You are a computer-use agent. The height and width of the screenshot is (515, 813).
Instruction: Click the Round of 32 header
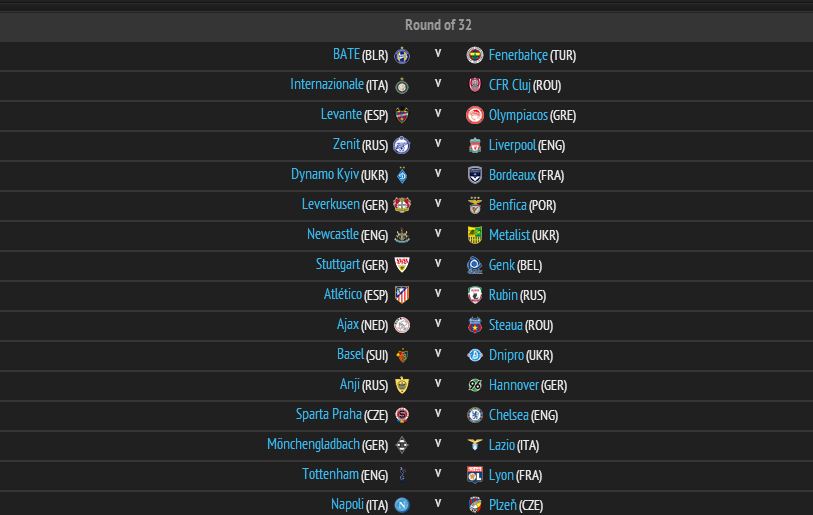(x=438, y=25)
